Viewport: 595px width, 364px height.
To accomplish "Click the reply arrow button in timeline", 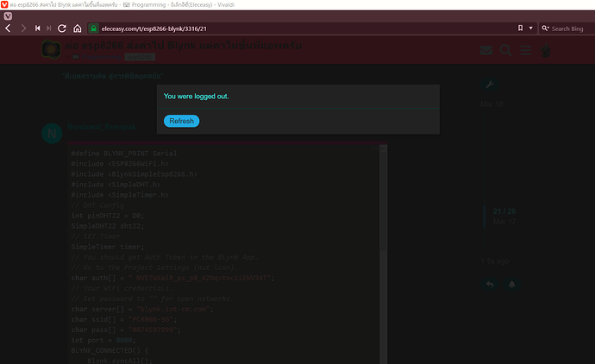I will click(490, 285).
